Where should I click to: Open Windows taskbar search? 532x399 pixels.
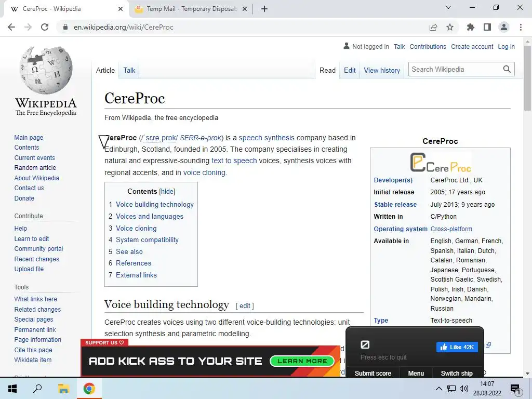coord(37,389)
